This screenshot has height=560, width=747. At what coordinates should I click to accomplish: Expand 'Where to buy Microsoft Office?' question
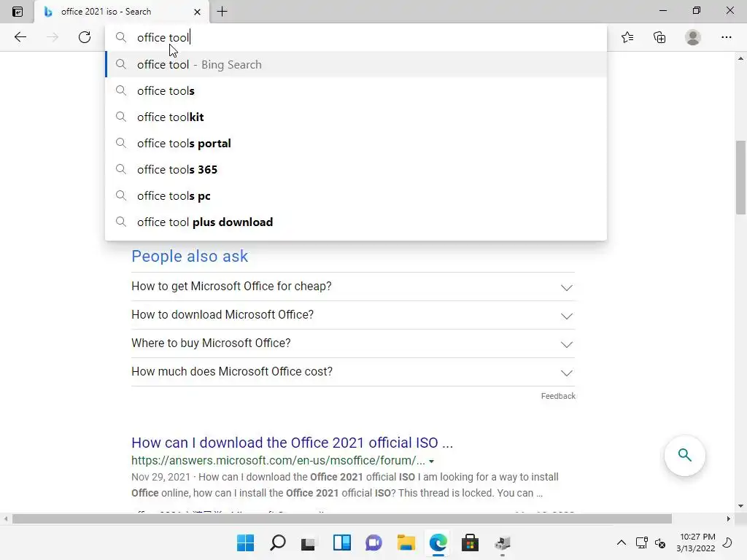tap(353, 343)
